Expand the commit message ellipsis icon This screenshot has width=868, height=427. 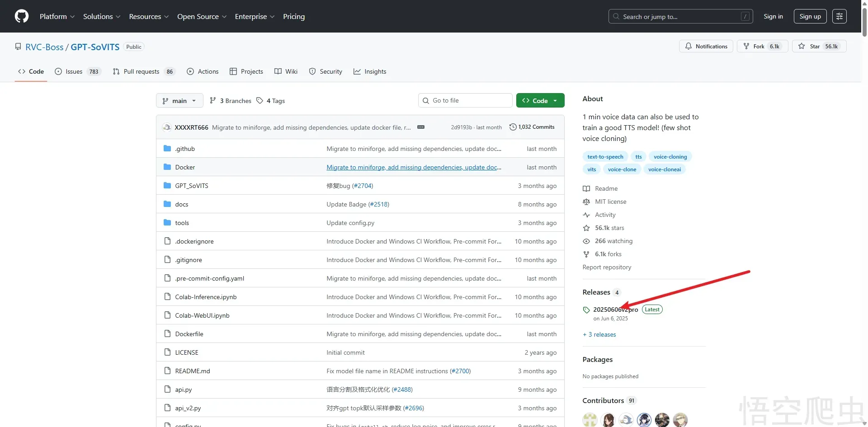[420, 127]
